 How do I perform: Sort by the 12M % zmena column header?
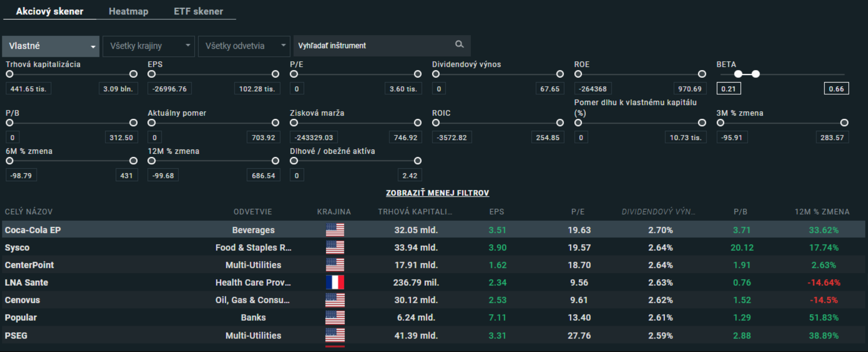[x=822, y=212]
